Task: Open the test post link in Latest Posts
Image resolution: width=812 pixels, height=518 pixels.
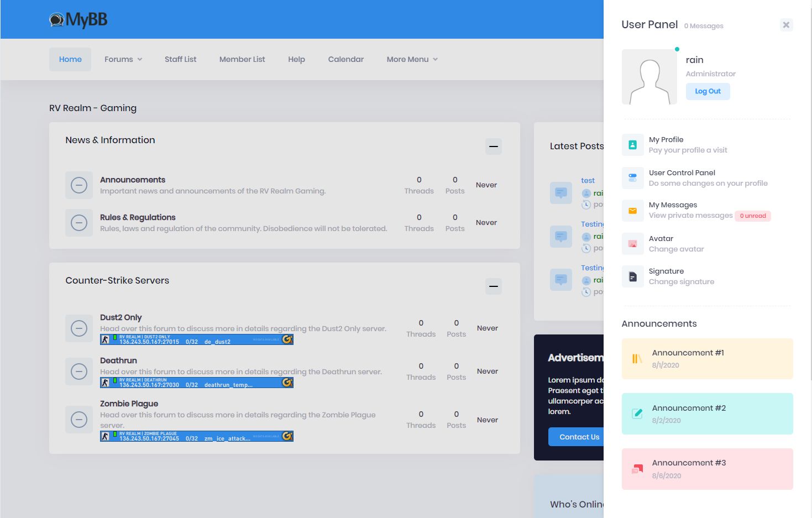Action: pyautogui.click(x=588, y=180)
